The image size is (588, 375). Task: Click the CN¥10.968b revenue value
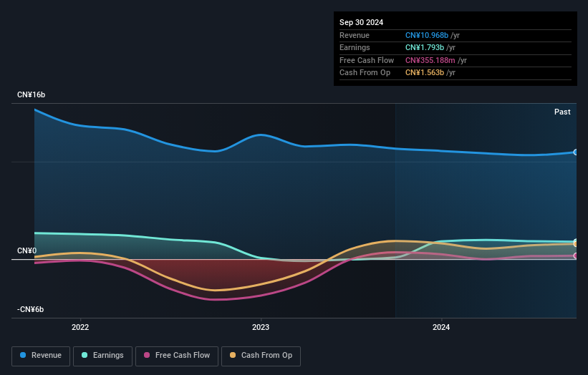click(427, 35)
